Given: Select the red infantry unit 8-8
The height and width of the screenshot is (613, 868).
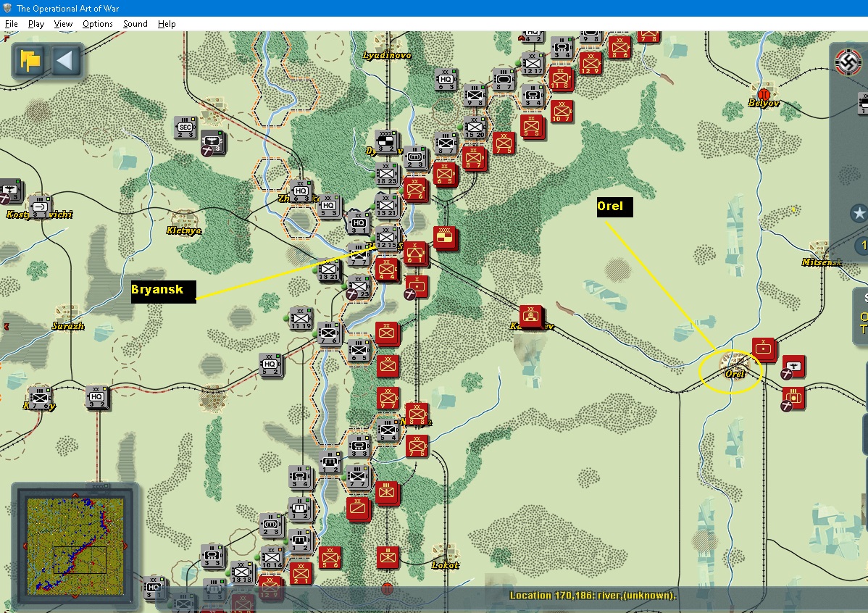Looking at the screenshot, I should [x=417, y=414].
